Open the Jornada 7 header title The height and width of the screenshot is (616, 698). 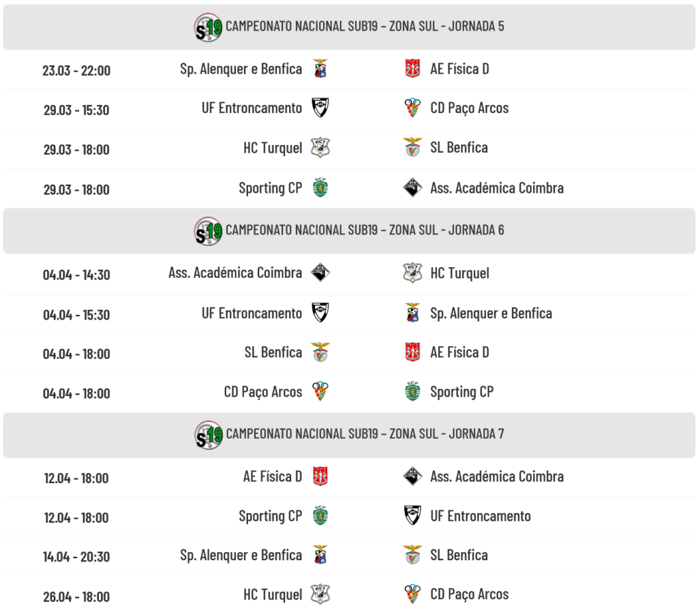click(365, 434)
